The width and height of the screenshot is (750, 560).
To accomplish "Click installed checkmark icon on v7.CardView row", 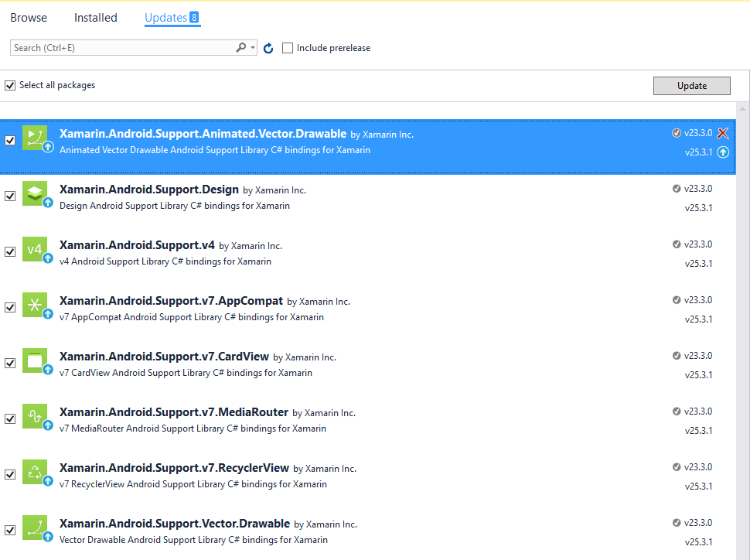I will [x=677, y=356].
